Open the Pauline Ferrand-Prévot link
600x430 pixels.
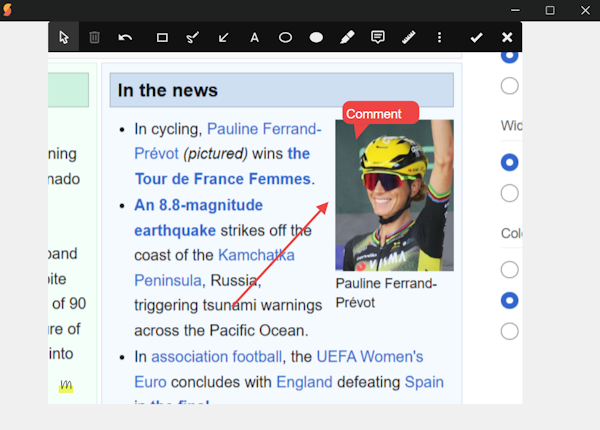pyautogui.click(x=264, y=129)
